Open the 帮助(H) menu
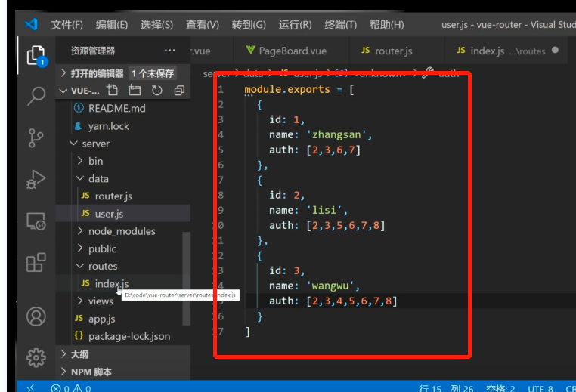This screenshot has height=392, width=576. click(x=386, y=25)
